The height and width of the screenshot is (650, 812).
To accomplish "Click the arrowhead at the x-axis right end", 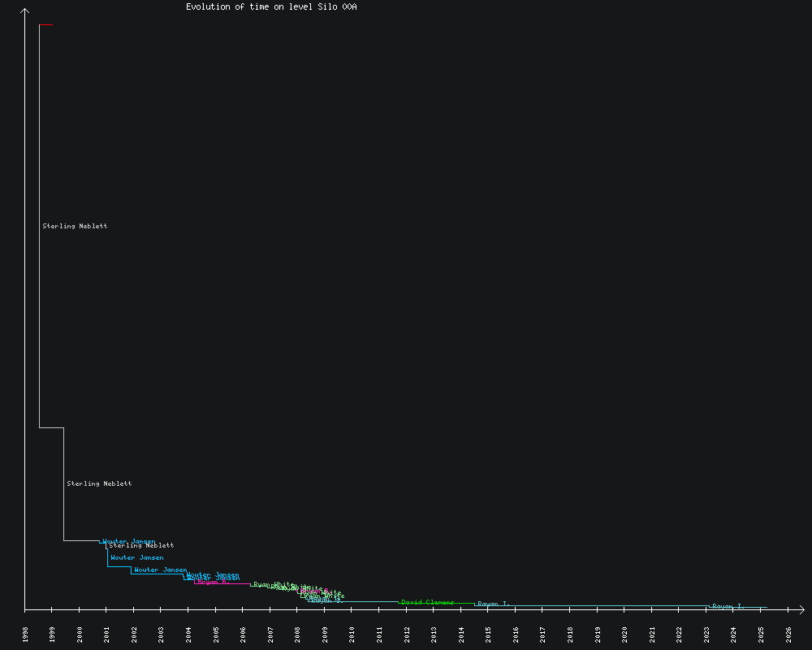I will 801,609.
